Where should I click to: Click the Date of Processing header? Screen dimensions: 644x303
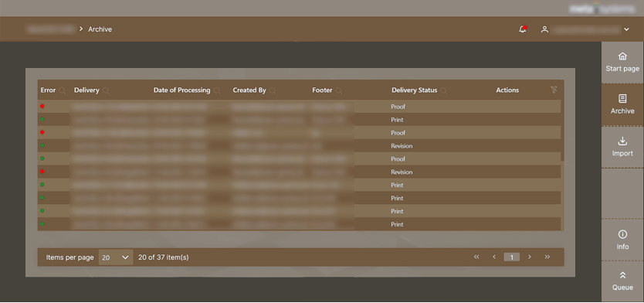pyautogui.click(x=182, y=90)
